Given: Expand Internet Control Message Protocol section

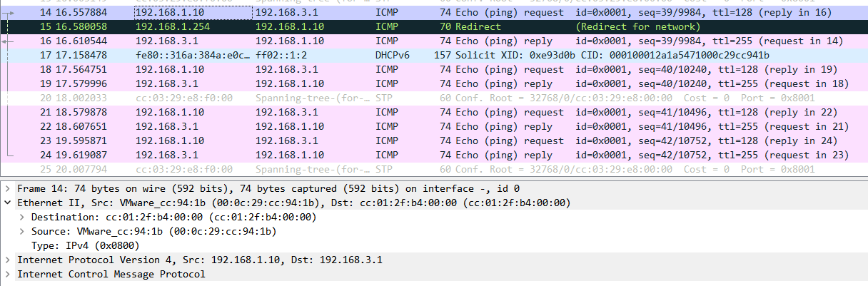Looking at the screenshot, I should pyautogui.click(x=7, y=274).
